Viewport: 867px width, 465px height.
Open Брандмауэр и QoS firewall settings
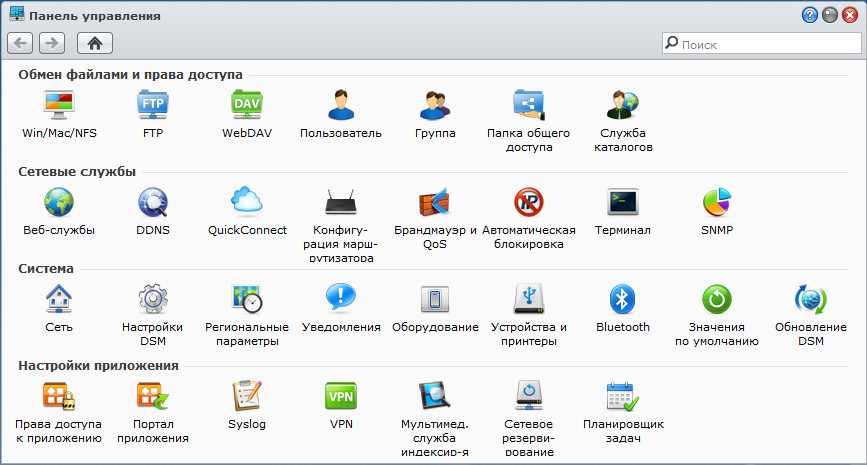[435, 202]
